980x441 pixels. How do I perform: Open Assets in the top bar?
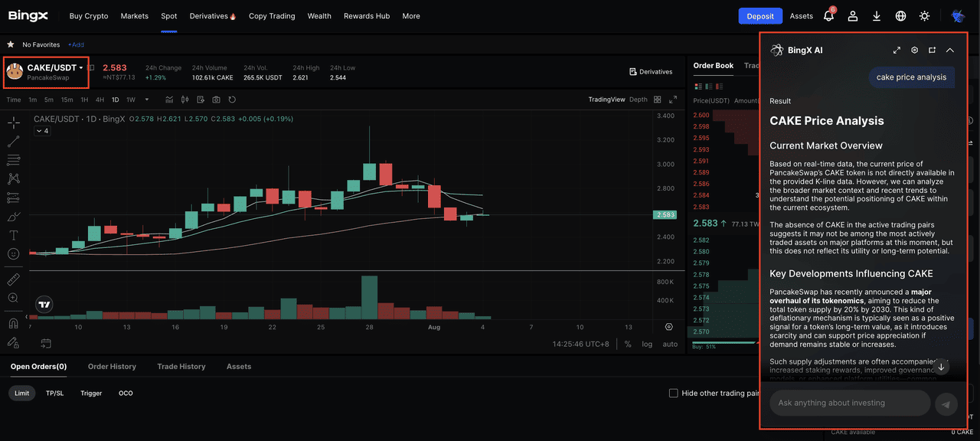pyautogui.click(x=802, y=16)
